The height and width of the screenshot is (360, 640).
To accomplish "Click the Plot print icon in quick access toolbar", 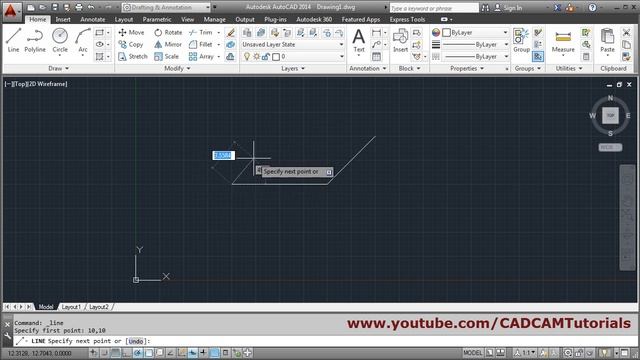I will [79, 7].
